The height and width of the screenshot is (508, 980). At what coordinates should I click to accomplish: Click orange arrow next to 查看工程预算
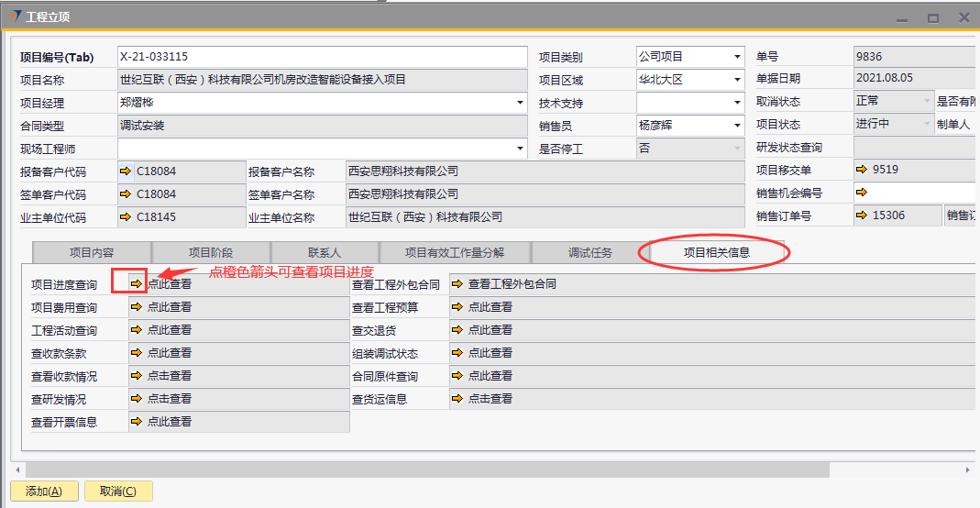[457, 307]
